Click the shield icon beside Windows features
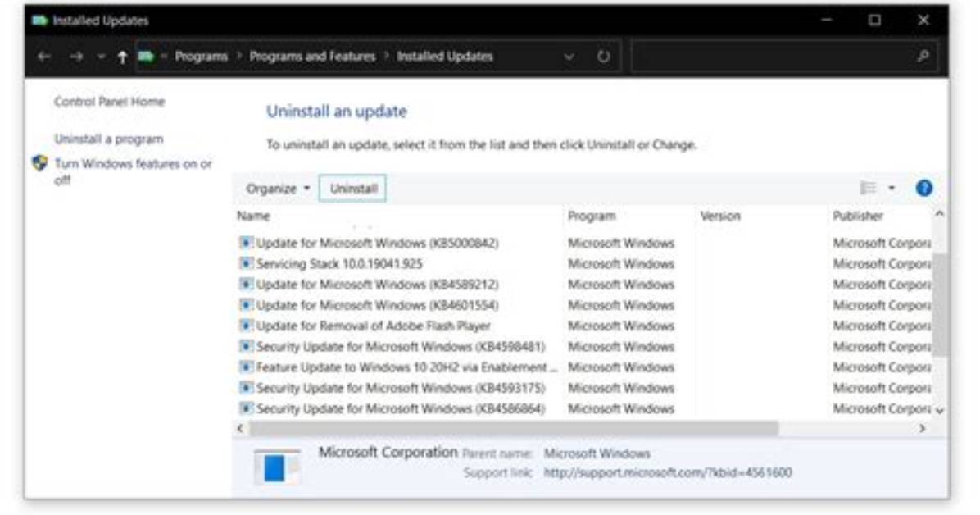 (x=40, y=163)
